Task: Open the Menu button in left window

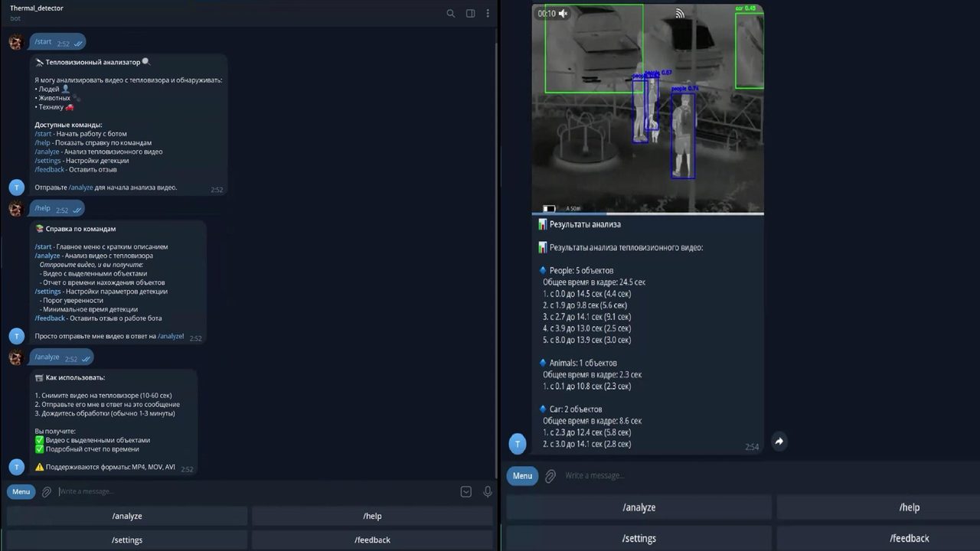Action: tap(21, 492)
